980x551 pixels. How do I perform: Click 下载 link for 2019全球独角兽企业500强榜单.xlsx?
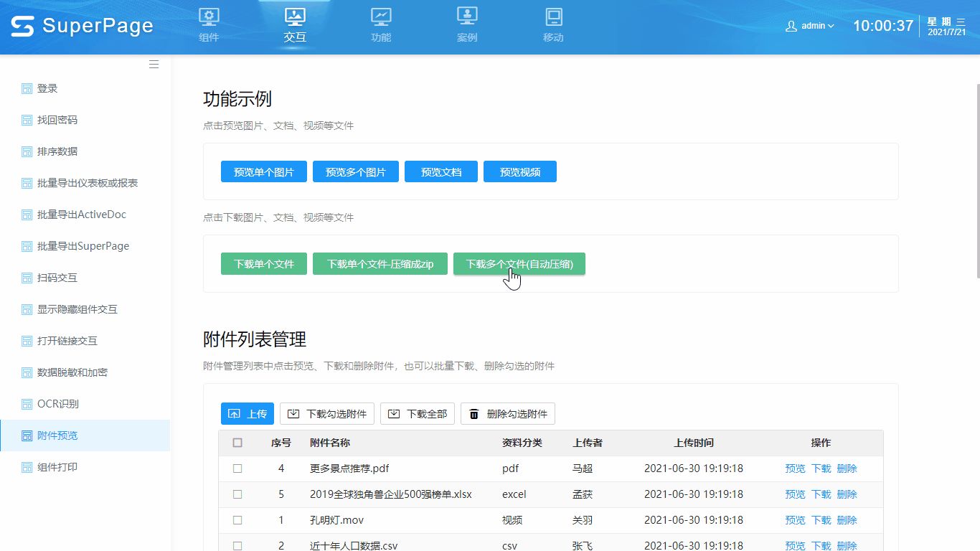[821, 494]
